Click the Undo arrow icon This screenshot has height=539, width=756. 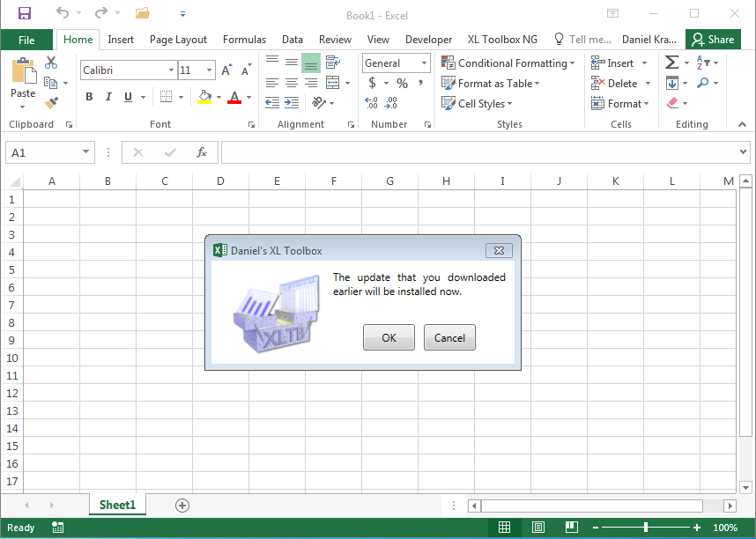coord(63,12)
